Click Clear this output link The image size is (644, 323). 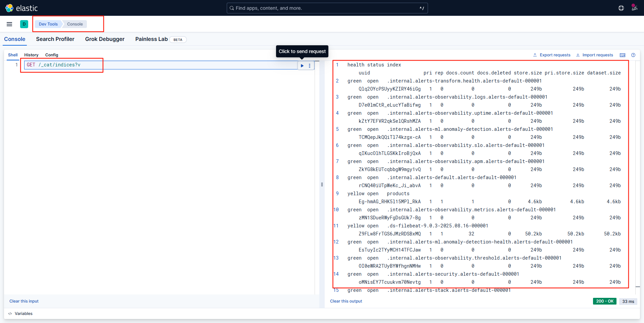(x=346, y=301)
